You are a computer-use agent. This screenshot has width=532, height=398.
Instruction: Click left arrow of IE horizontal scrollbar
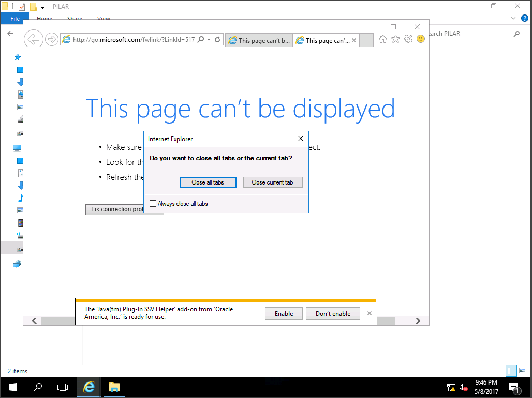tap(35, 320)
